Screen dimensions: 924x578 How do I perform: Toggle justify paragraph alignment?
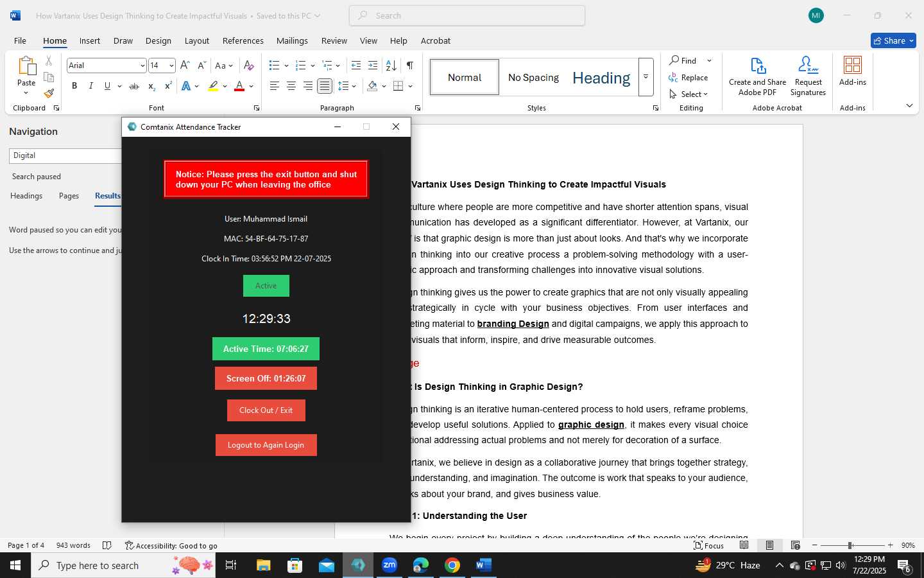coord(325,86)
